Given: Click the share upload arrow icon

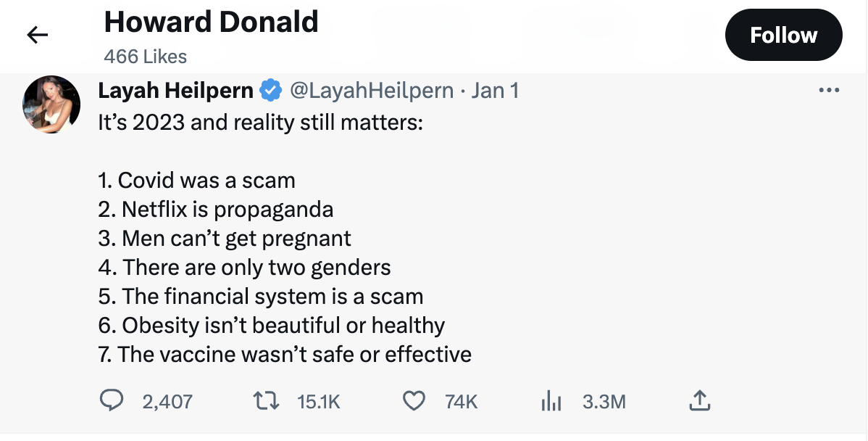Looking at the screenshot, I should [699, 400].
